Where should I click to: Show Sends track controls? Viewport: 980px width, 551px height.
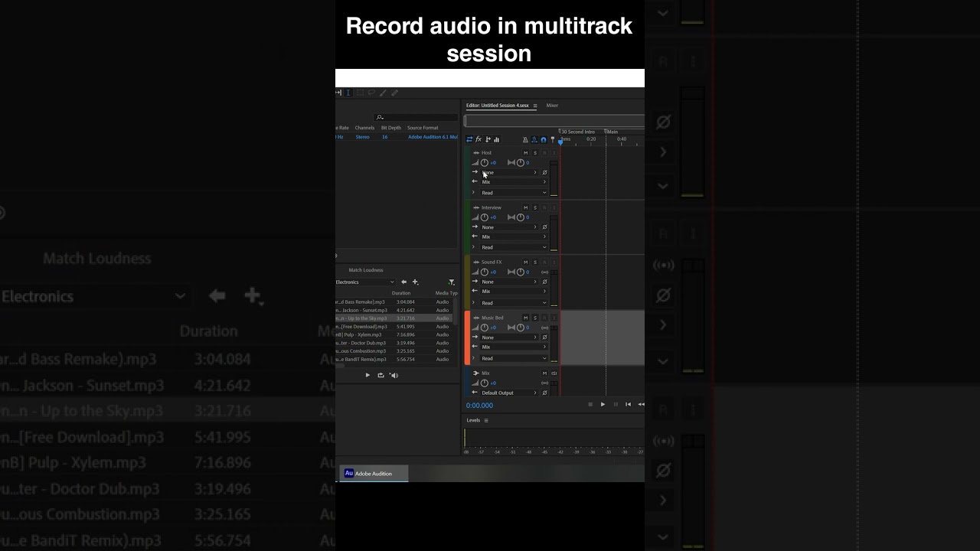[488, 139]
